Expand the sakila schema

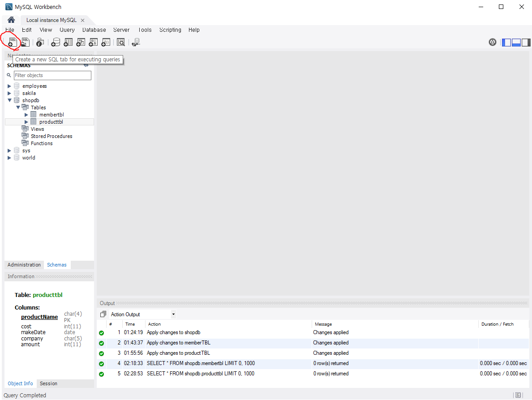pos(9,93)
